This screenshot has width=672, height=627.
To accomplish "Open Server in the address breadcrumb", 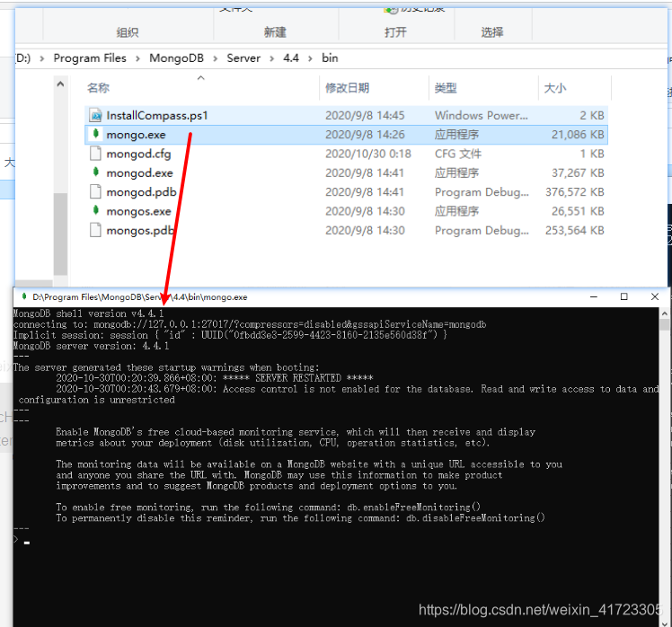I will coord(243,58).
